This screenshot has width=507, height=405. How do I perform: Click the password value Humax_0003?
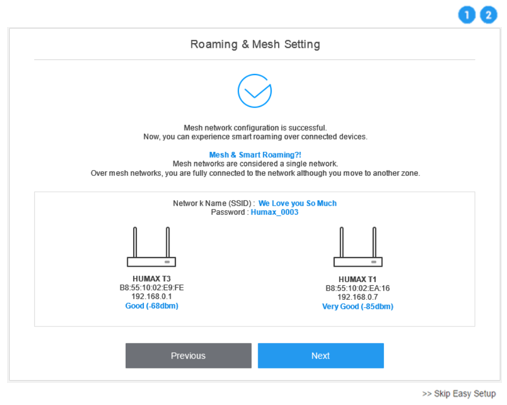tap(274, 212)
